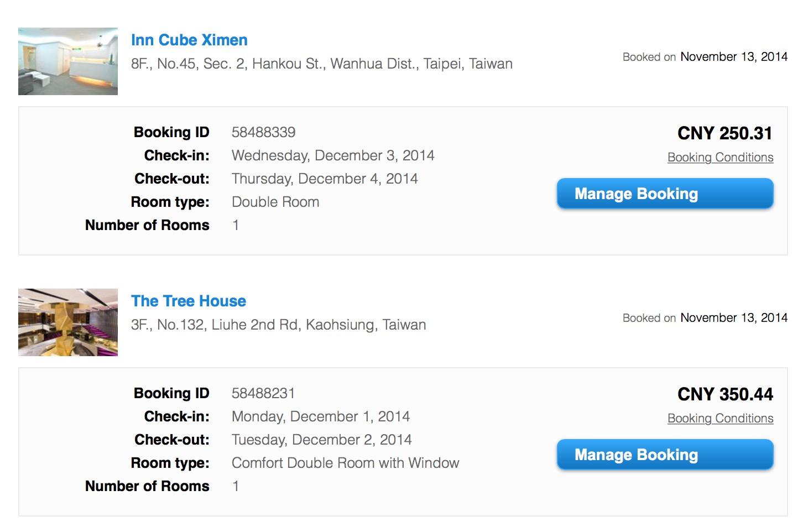Click the Monday, December 1 check-in date
803x532 pixels.
[321, 416]
